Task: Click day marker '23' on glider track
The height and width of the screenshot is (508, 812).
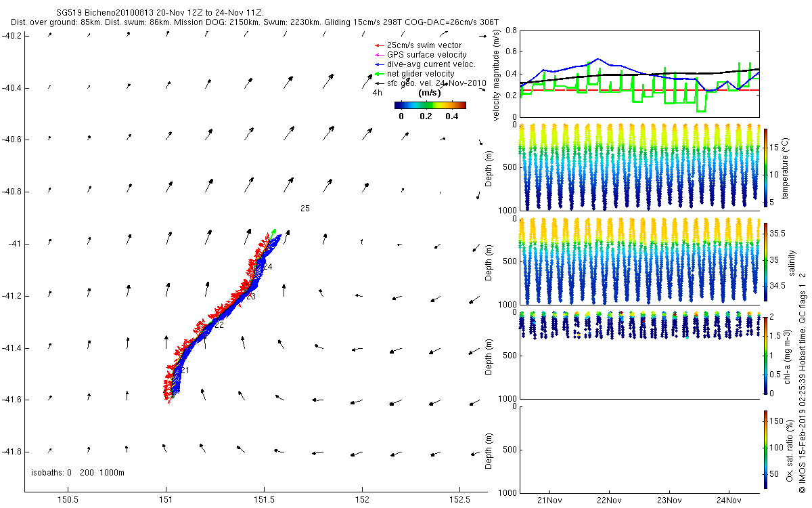Action: pyautogui.click(x=251, y=297)
